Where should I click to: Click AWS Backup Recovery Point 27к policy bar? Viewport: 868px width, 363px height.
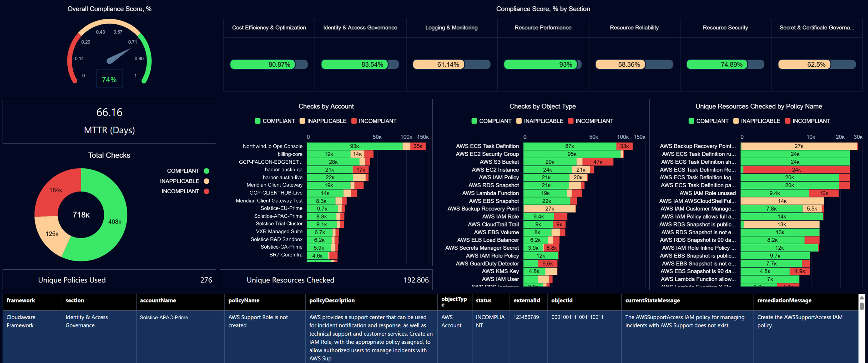(799, 146)
